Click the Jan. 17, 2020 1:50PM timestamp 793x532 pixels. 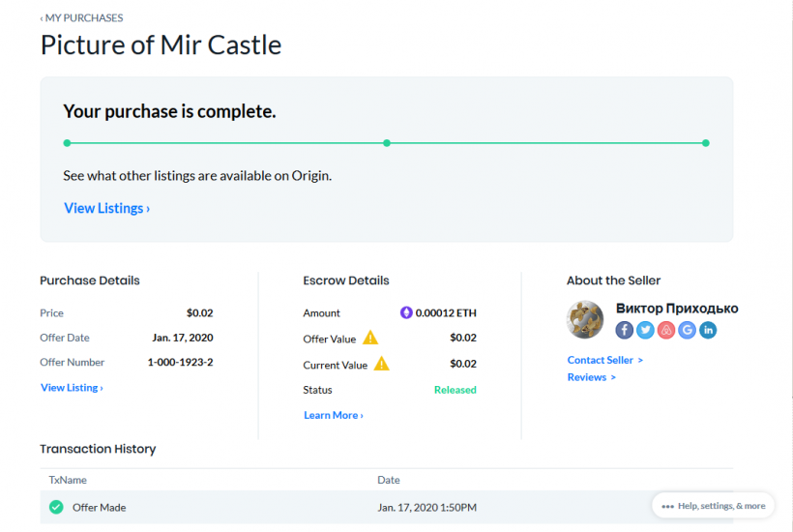426,507
